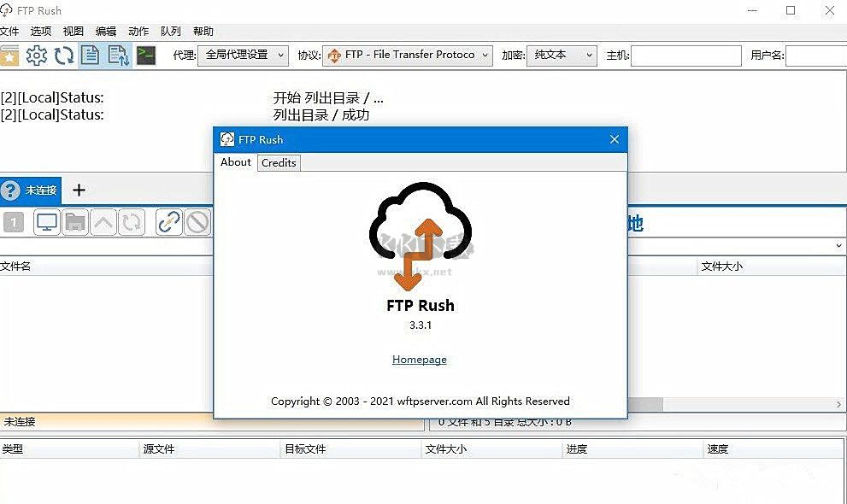Image resolution: width=847 pixels, height=504 pixels.
Task: Click the 主机 host input field
Action: tap(686, 55)
